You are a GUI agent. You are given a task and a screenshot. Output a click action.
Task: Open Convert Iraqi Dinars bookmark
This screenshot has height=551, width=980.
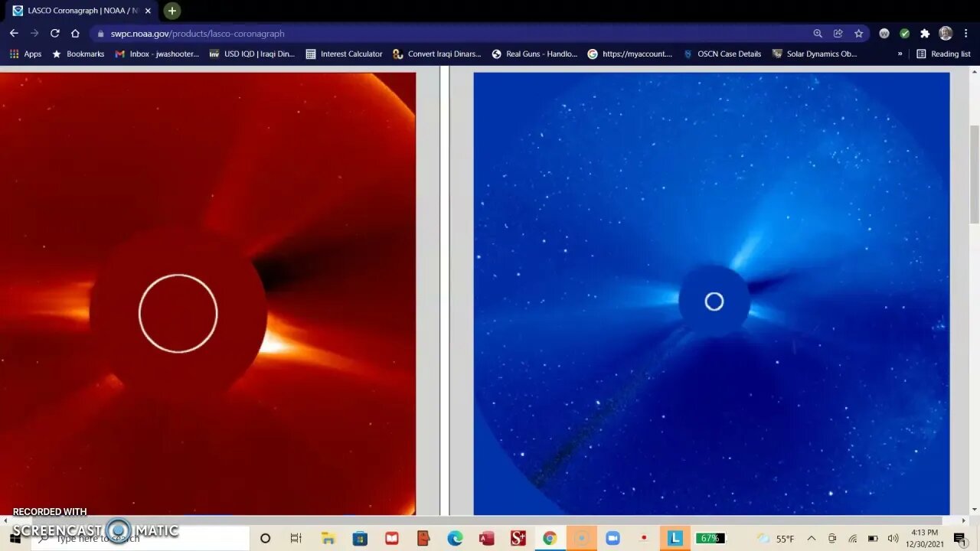pos(437,54)
